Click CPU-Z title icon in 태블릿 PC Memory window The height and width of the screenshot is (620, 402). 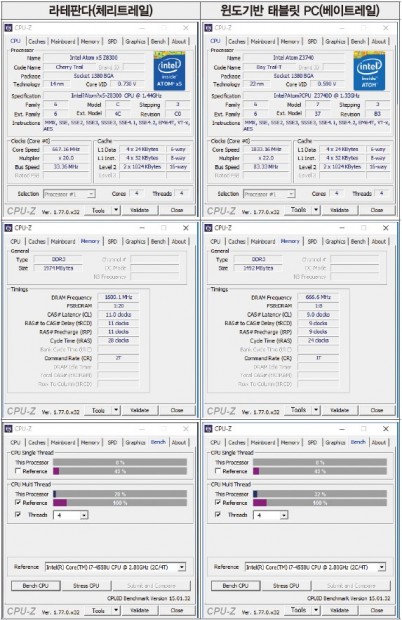click(209, 228)
